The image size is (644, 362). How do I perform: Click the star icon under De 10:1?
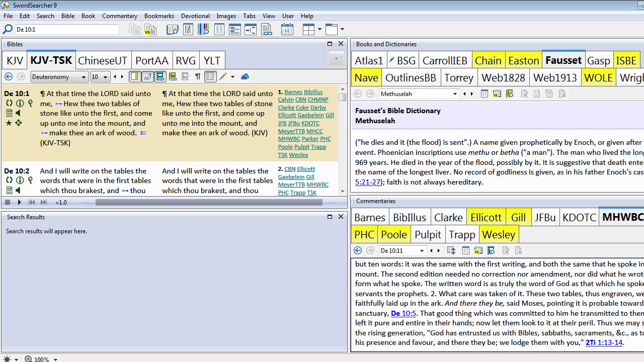(x=9, y=123)
